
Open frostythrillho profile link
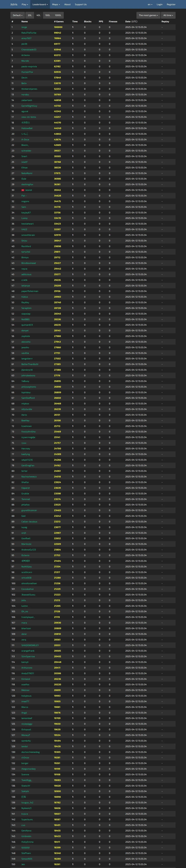click(28, 432)
